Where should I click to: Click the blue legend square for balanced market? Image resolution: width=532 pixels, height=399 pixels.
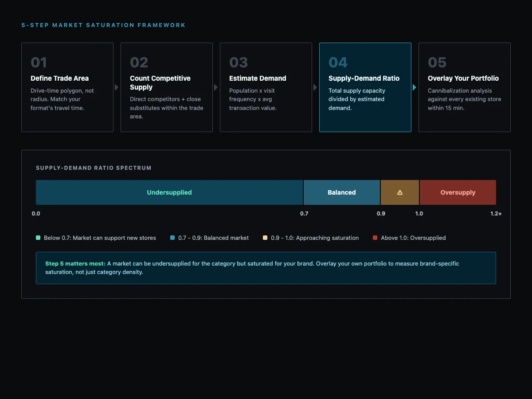pyautogui.click(x=173, y=238)
